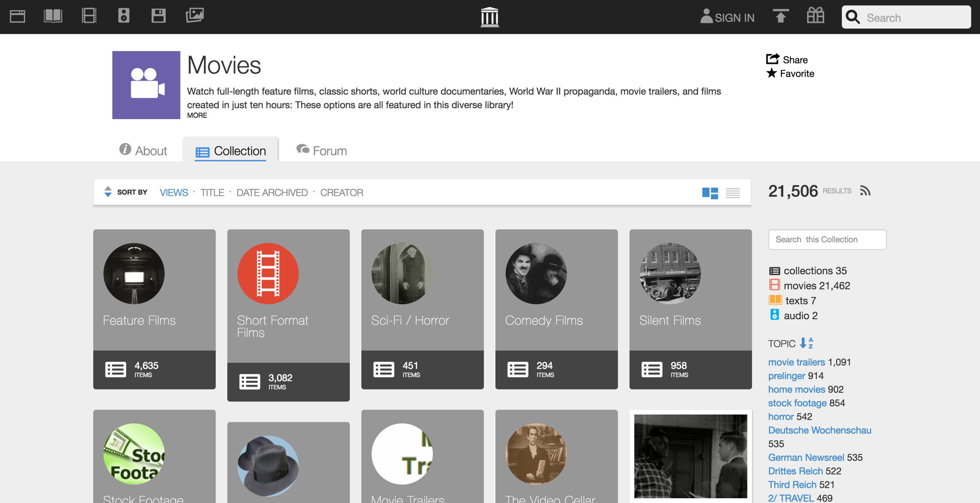The height and width of the screenshot is (503, 980).
Task: Click the list icon beside 958 items
Action: 652,369
